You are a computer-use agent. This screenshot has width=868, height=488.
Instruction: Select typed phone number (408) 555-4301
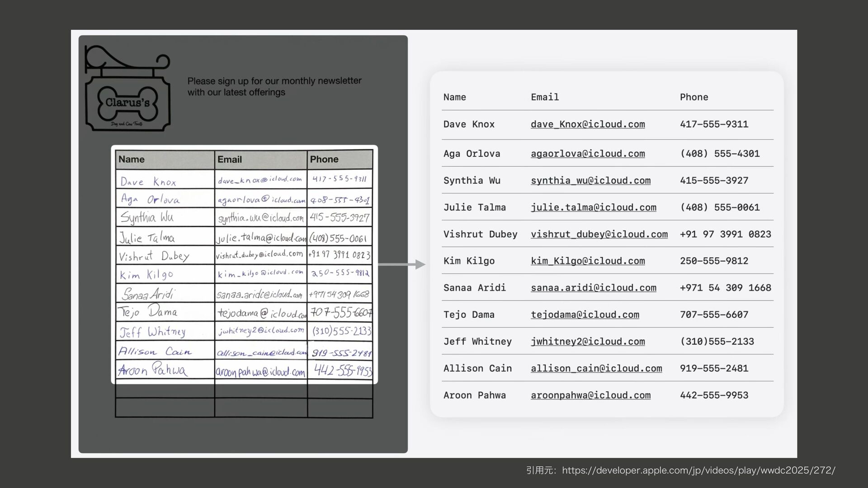pos(720,154)
